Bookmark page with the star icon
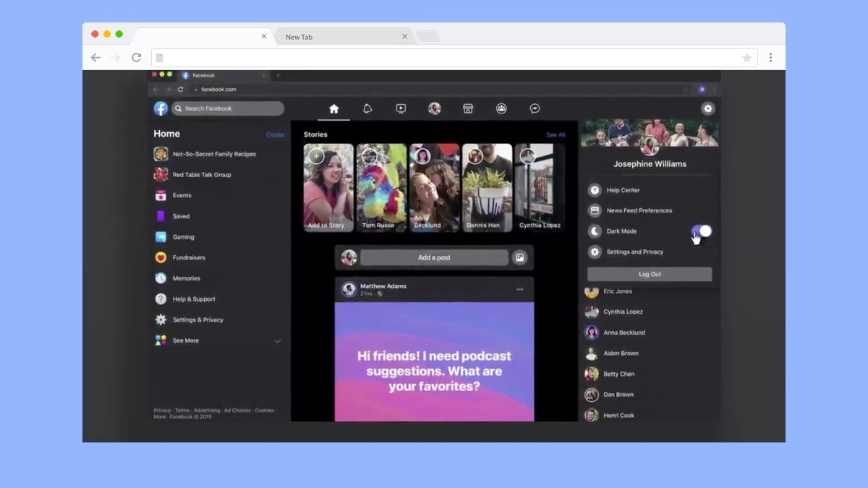Viewport: 868px width, 488px height. [746, 58]
